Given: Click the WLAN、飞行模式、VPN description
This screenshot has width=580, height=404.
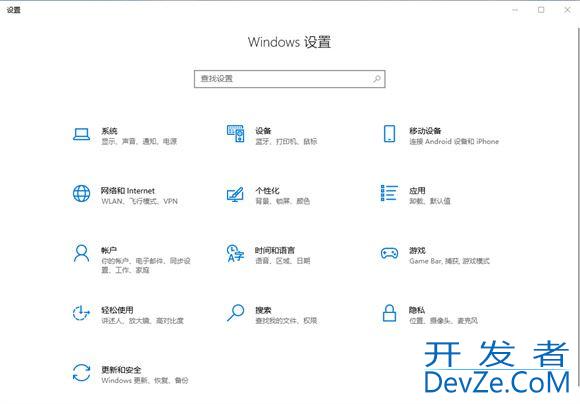Looking at the screenshot, I should pos(139,201).
